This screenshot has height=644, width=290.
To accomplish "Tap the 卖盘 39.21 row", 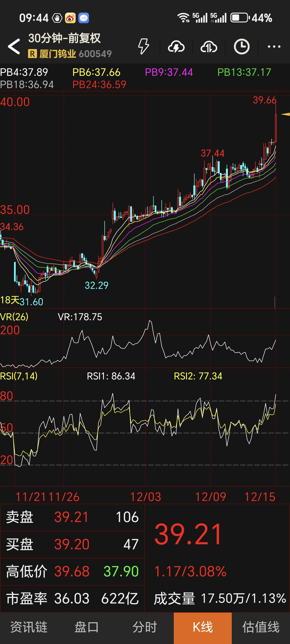I will 72,517.
